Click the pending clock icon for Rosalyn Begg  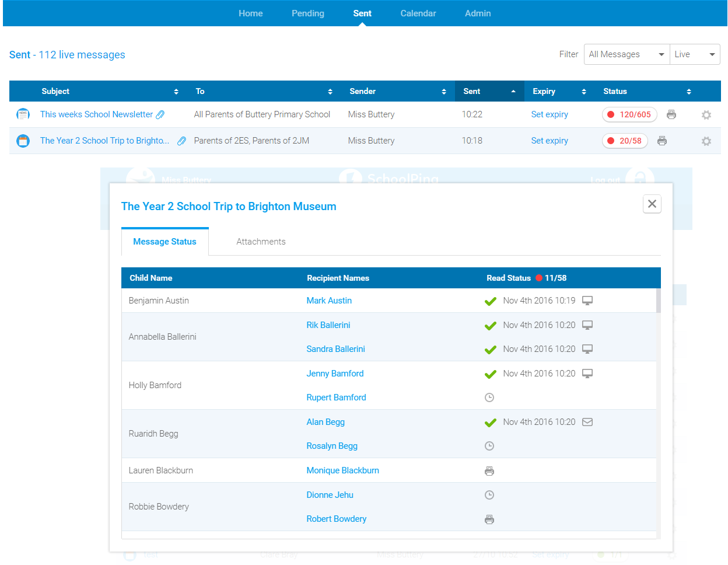click(489, 446)
